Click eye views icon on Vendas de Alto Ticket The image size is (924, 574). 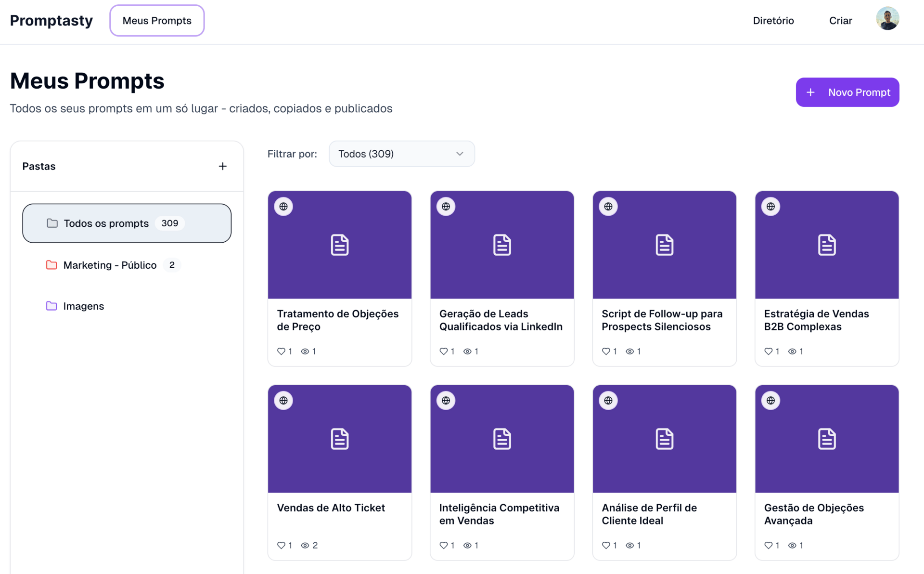305,545
